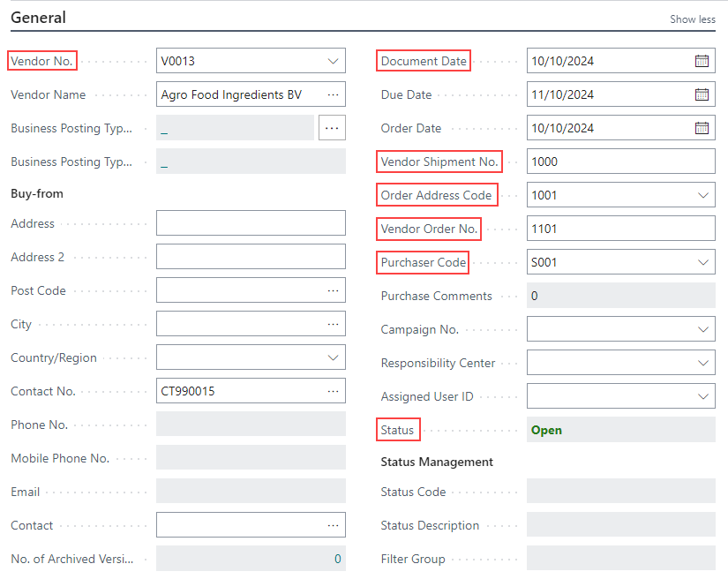Open City lookup ellipsis
The image size is (728, 579).
[x=333, y=324]
